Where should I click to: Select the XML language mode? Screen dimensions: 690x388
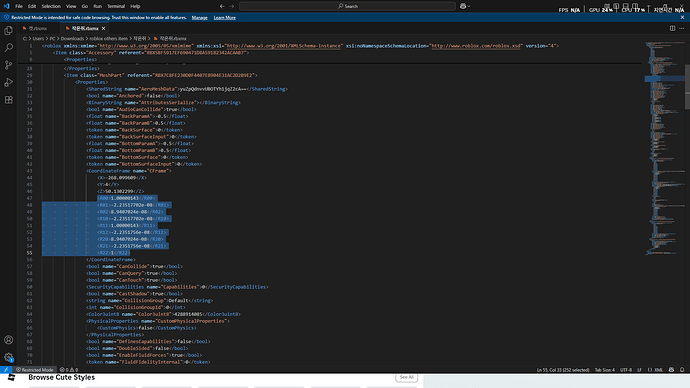pos(655,370)
